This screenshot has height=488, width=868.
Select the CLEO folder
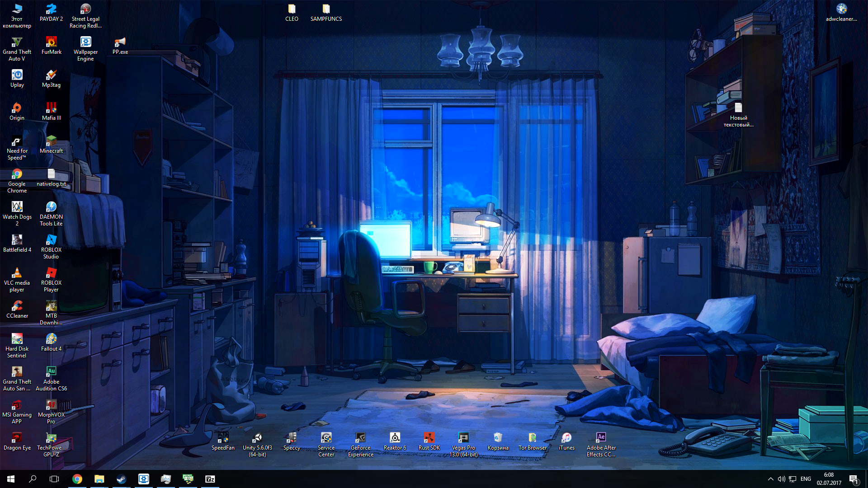point(292,13)
